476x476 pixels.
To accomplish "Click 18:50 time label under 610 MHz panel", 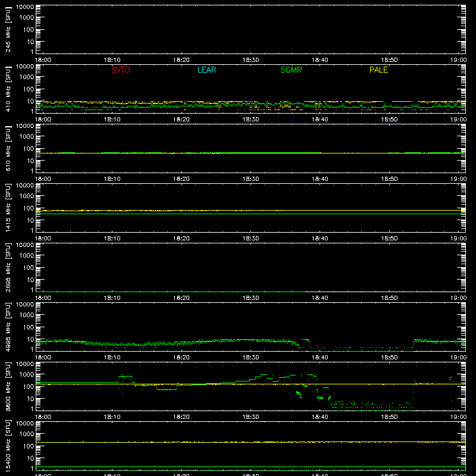I will point(389,179).
